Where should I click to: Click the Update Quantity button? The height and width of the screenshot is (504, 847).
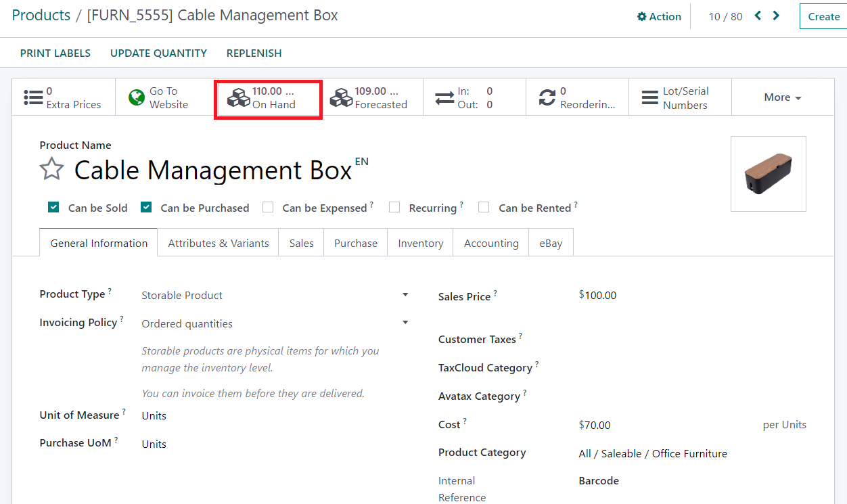click(158, 53)
